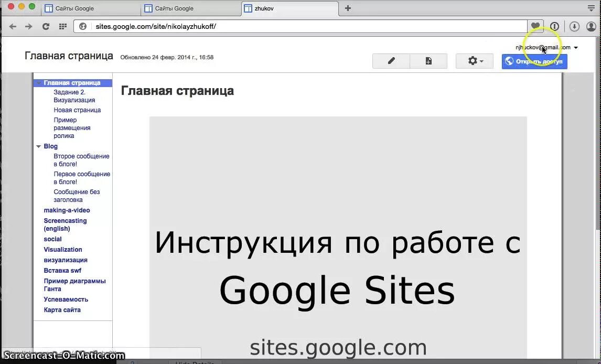This screenshot has height=364, width=601.
Task: Open the визуализация page link
Action: 66,260
